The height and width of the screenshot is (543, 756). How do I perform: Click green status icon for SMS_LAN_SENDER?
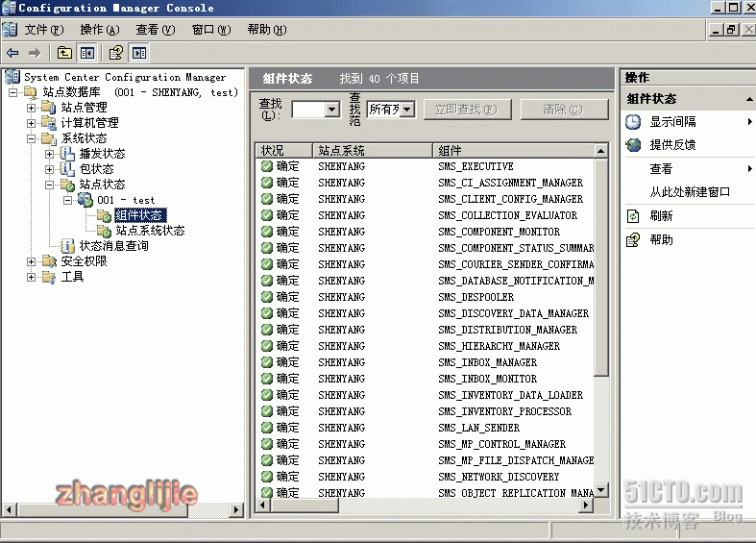[x=267, y=428]
